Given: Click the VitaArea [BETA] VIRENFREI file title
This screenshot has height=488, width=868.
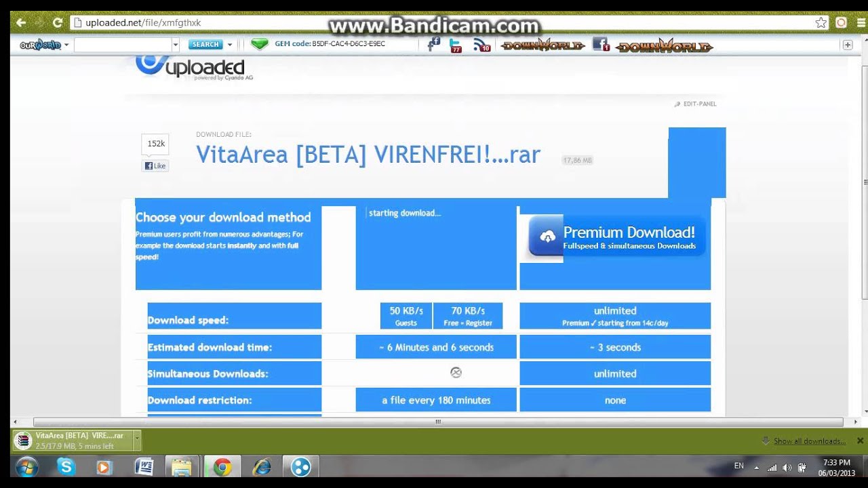Looking at the screenshot, I should [x=368, y=155].
